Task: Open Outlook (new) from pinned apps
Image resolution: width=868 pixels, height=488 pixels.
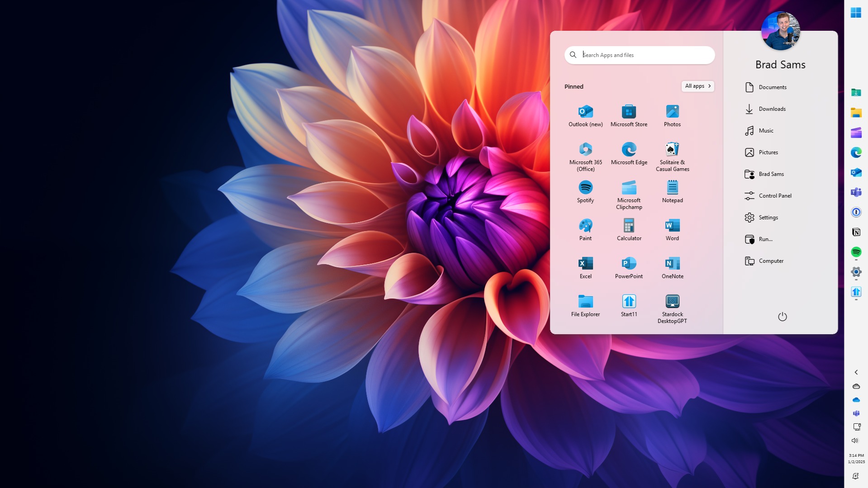Action: point(585,116)
